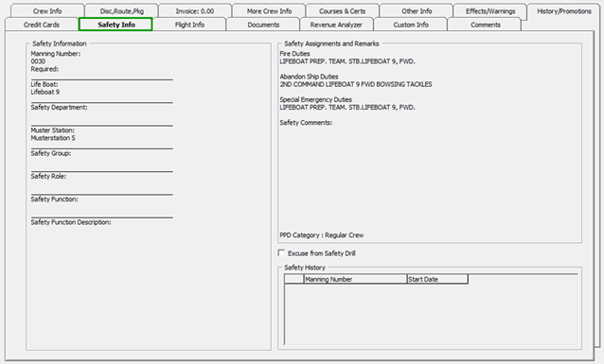Click the Required: label
This screenshot has width=604, height=364.
coord(44,69)
